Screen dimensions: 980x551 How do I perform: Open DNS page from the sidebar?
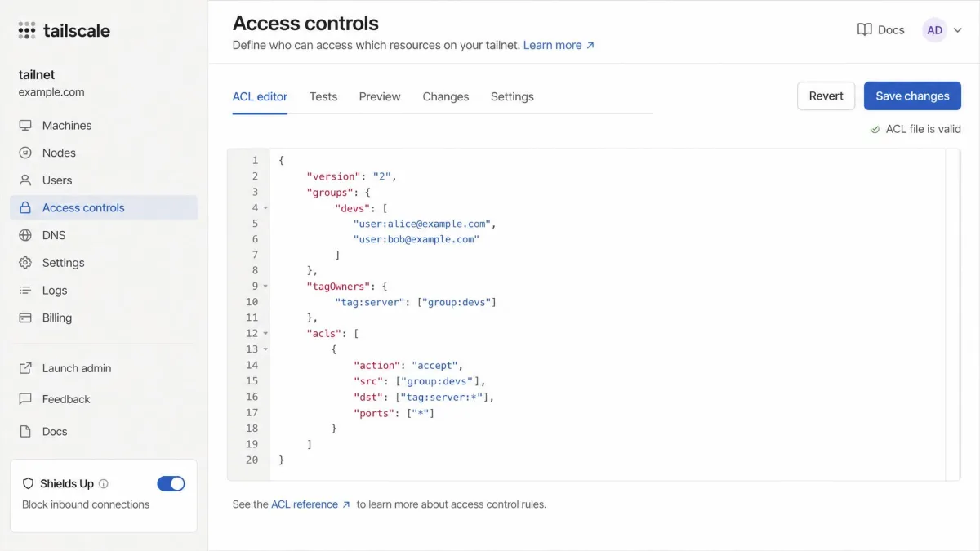click(x=104, y=235)
